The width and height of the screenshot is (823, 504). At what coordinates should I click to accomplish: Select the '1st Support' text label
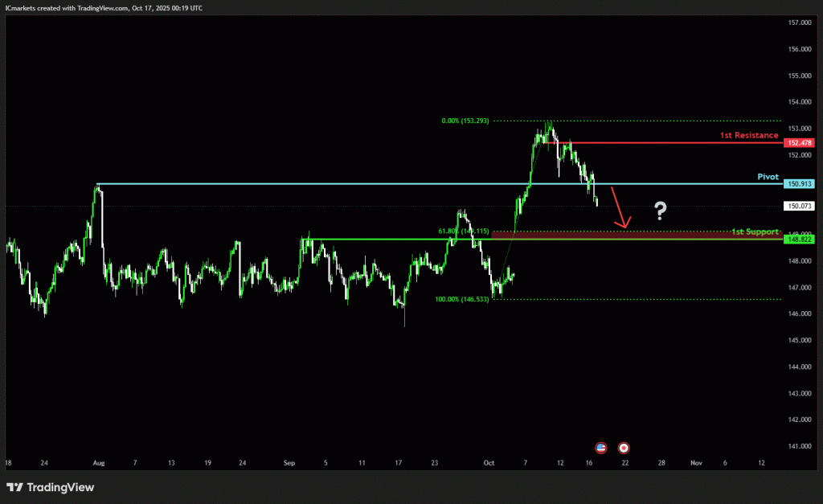(754, 232)
